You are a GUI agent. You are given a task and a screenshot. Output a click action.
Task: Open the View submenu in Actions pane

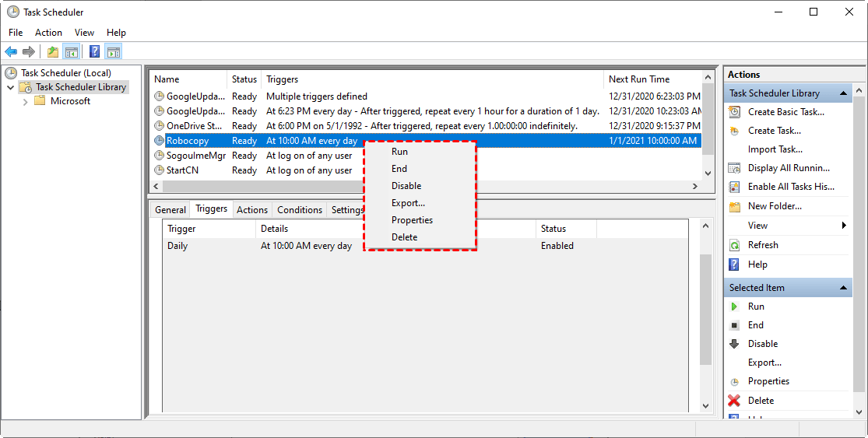pyautogui.click(x=844, y=226)
